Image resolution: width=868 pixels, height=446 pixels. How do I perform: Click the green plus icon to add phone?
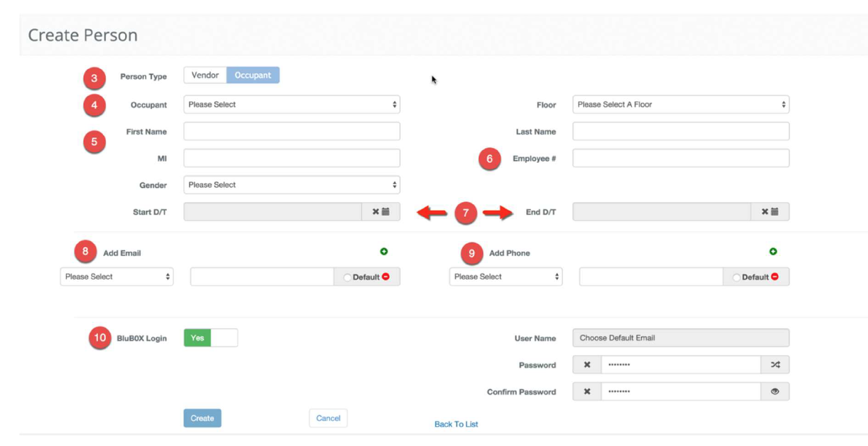[773, 252]
